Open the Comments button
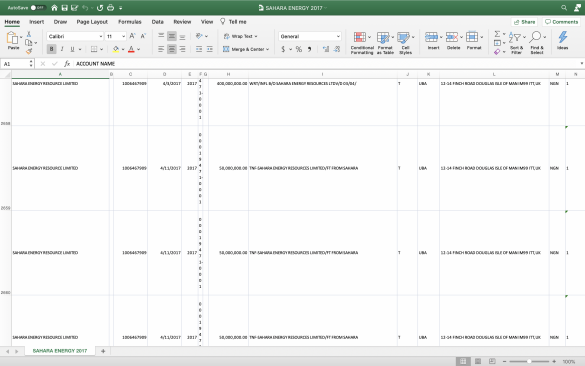This screenshot has height=366, width=585. point(561,22)
